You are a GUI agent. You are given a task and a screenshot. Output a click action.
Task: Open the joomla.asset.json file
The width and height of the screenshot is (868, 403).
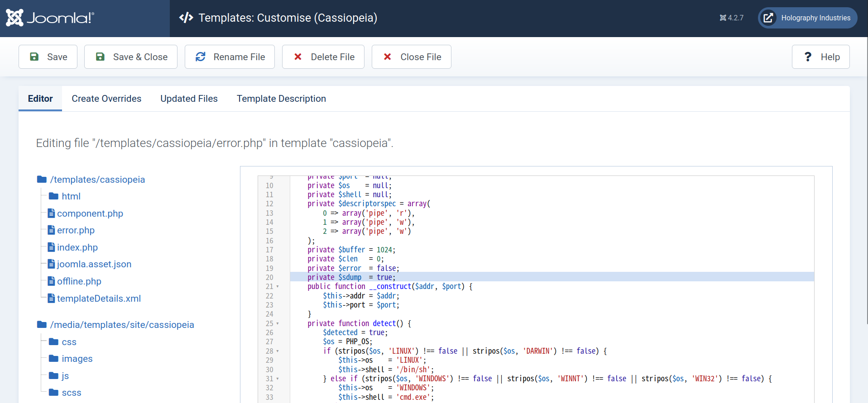pos(94,264)
